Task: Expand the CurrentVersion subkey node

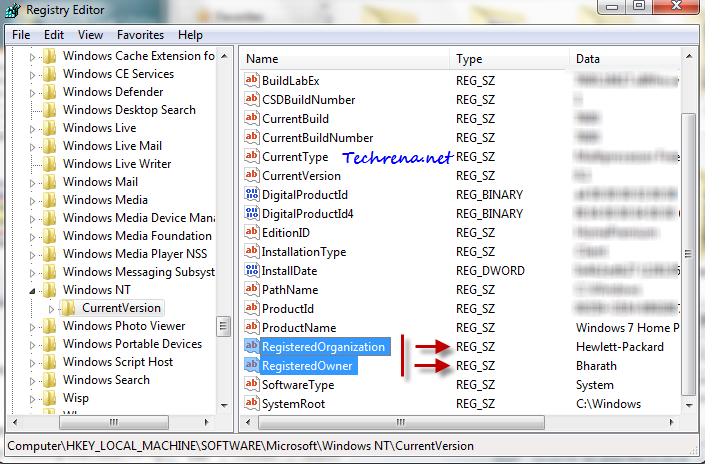Action: (x=51, y=309)
